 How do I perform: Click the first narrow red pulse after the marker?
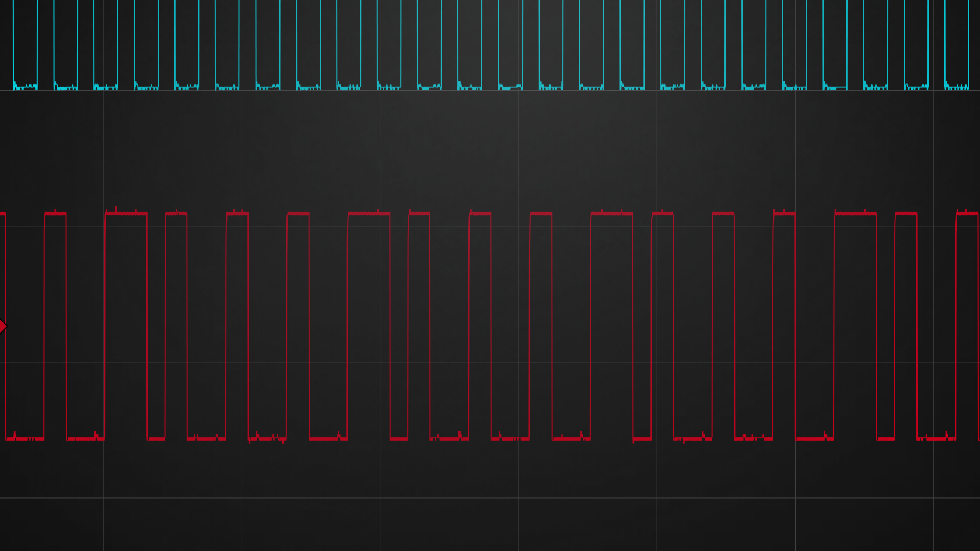[55, 213]
